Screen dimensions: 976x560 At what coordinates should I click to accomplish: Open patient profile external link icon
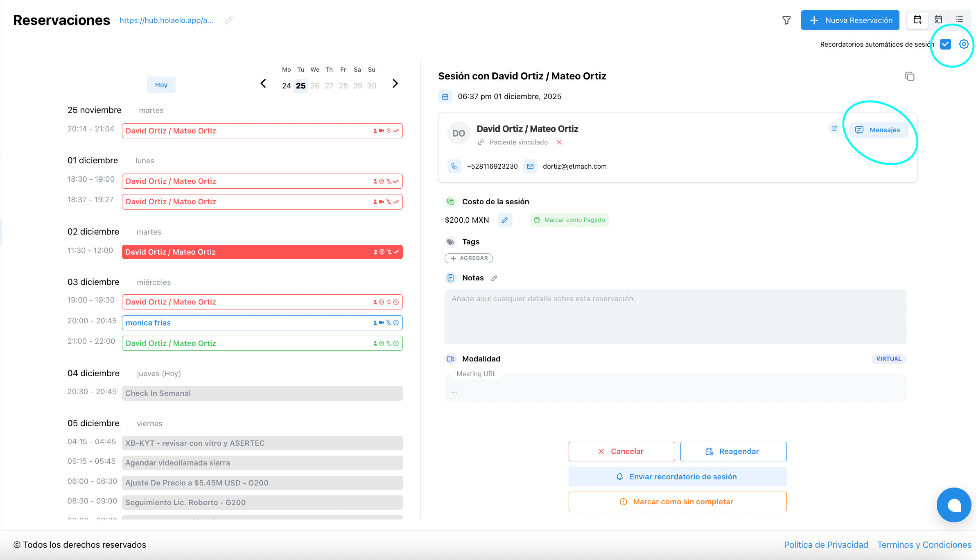click(x=834, y=129)
